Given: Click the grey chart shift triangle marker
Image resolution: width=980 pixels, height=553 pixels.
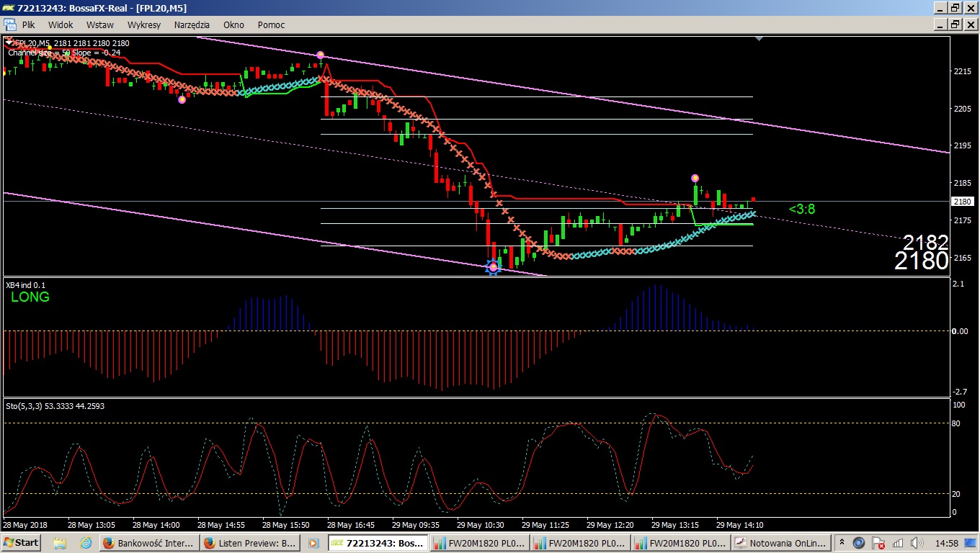Looking at the screenshot, I should 759,38.
